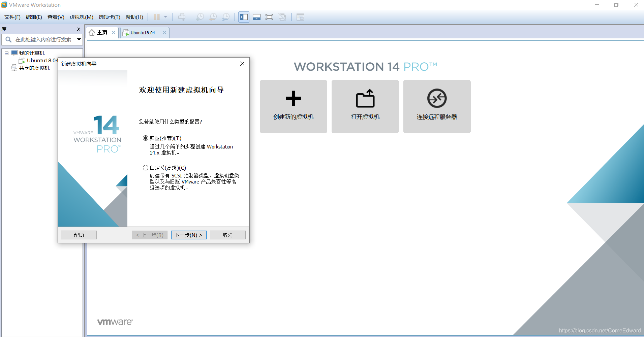Screen dimensions: 644x337
Task: Click the console view toolbar icon
Action: [300, 17]
